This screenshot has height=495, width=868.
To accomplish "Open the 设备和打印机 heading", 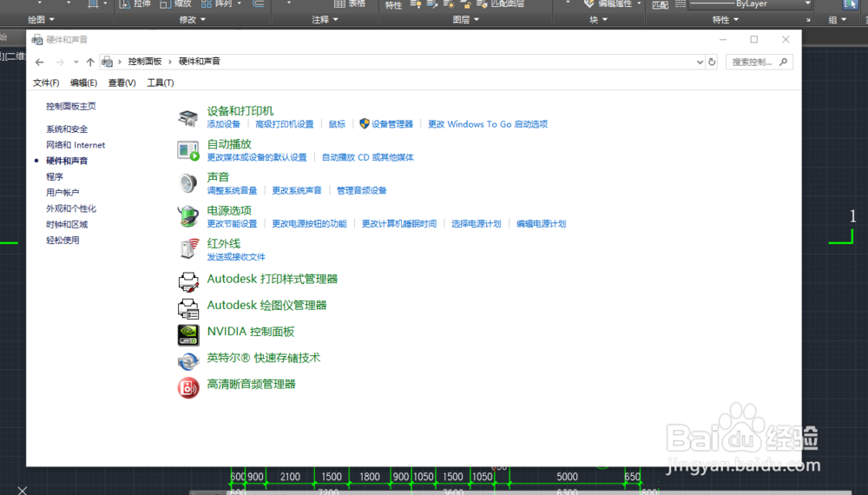I will [240, 111].
